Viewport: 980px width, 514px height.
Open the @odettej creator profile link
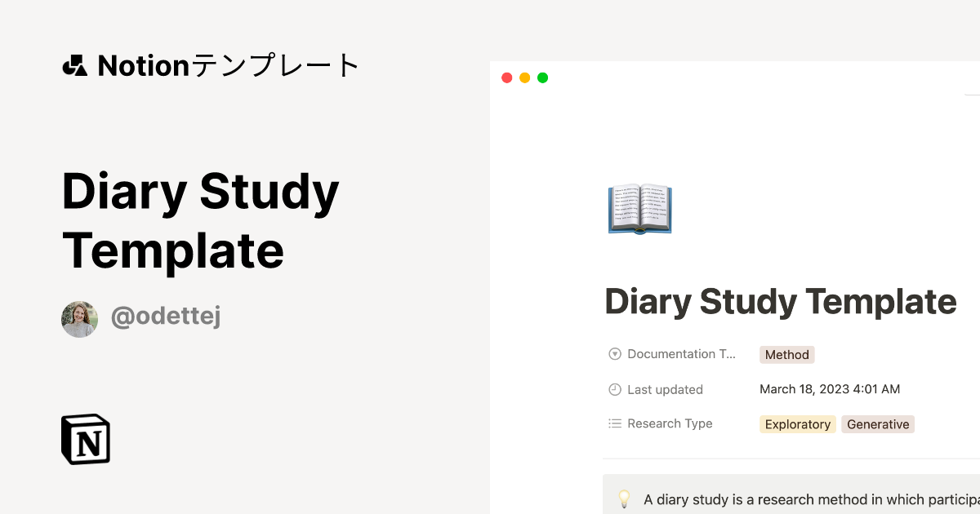166,317
